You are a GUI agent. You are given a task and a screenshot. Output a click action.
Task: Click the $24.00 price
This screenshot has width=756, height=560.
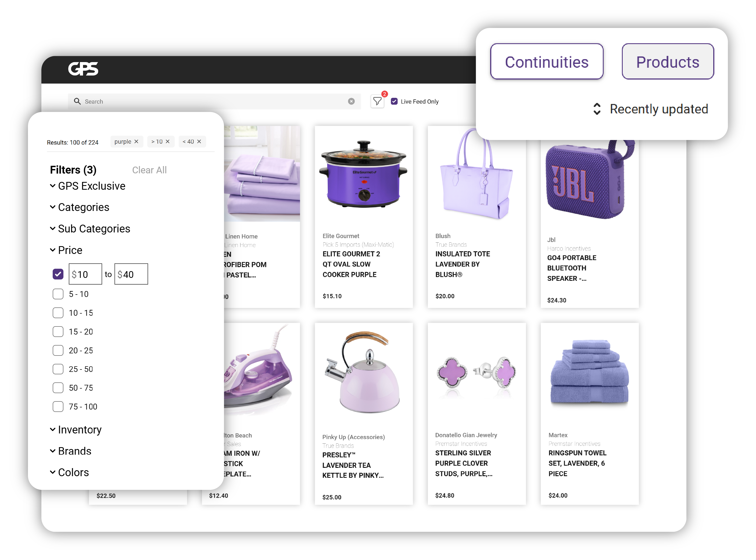pyautogui.click(x=558, y=496)
